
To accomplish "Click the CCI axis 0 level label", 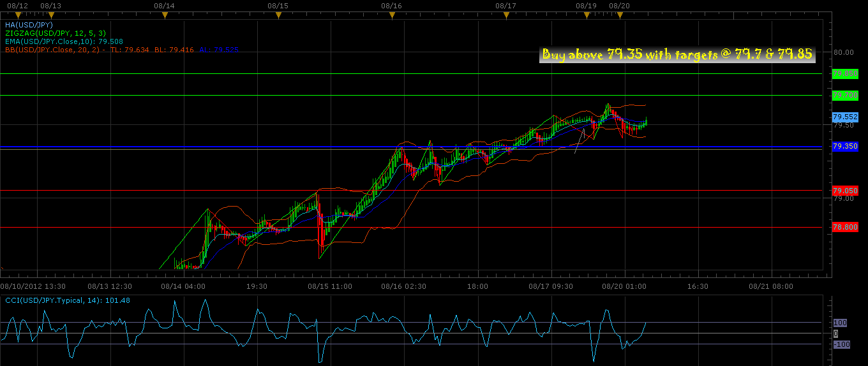I will tap(836, 333).
